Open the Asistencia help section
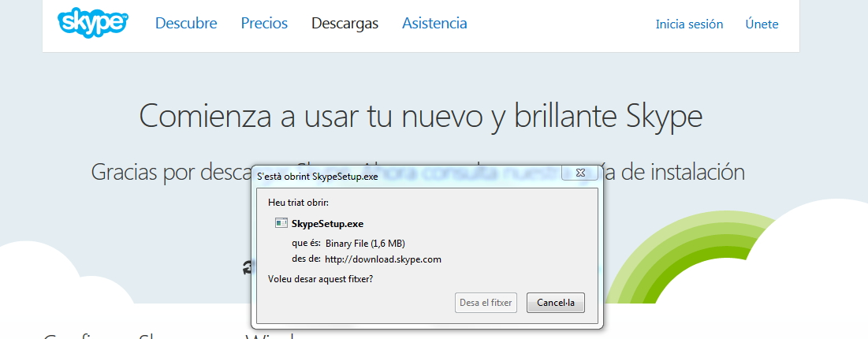This screenshot has width=868, height=339. pos(434,24)
